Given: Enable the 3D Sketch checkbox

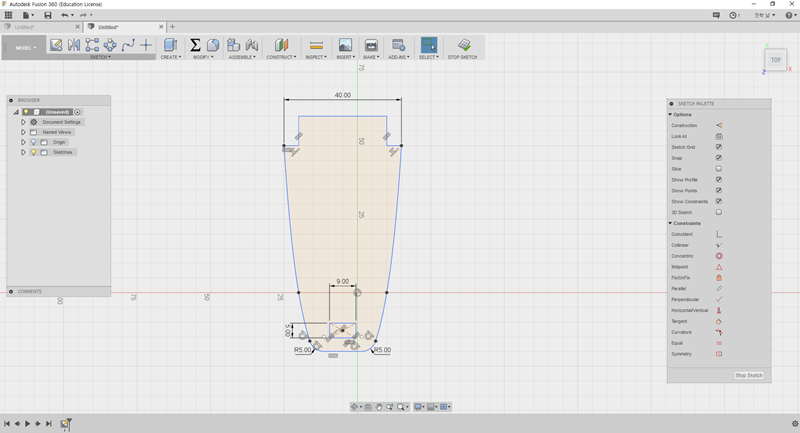Looking at the screenshot, I should (x=718, y=212).
